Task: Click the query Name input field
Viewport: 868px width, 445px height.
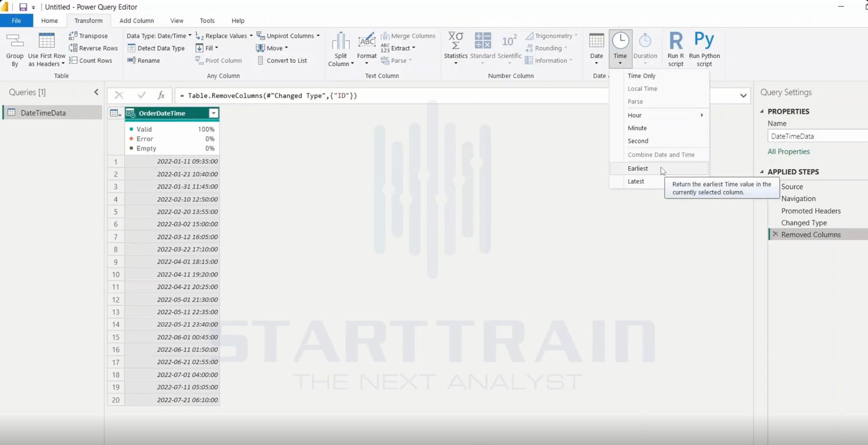Action: tap(817, 136)
